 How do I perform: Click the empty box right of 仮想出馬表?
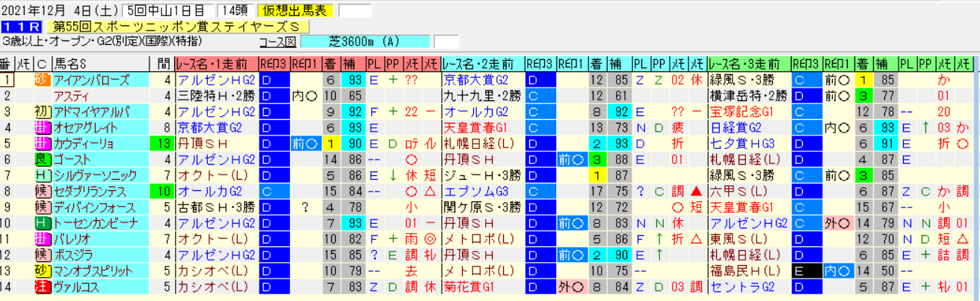354,11
